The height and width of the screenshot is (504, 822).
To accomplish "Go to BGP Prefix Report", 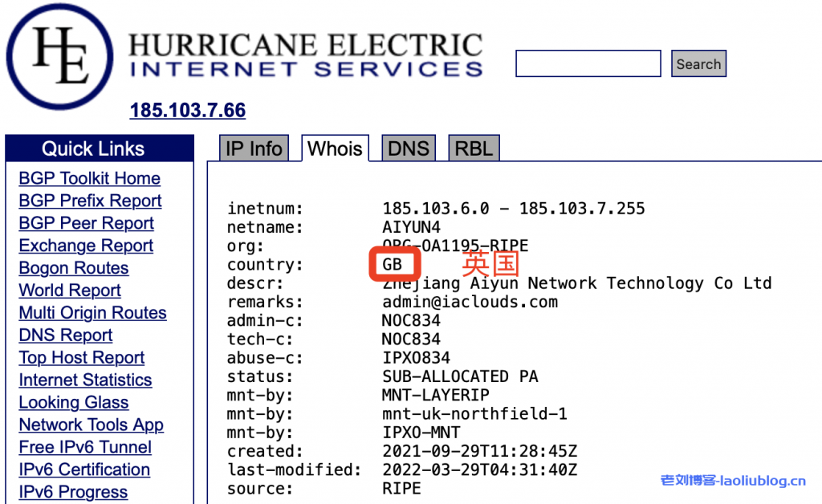I will tap(90, 201).
